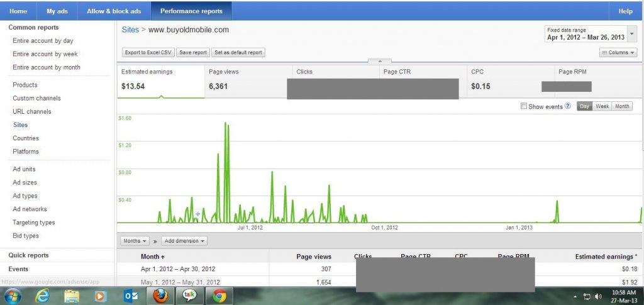The width and height of the screenshot is (644, 305).
Task: Switch chart granularity to Week
Action: 602,106
